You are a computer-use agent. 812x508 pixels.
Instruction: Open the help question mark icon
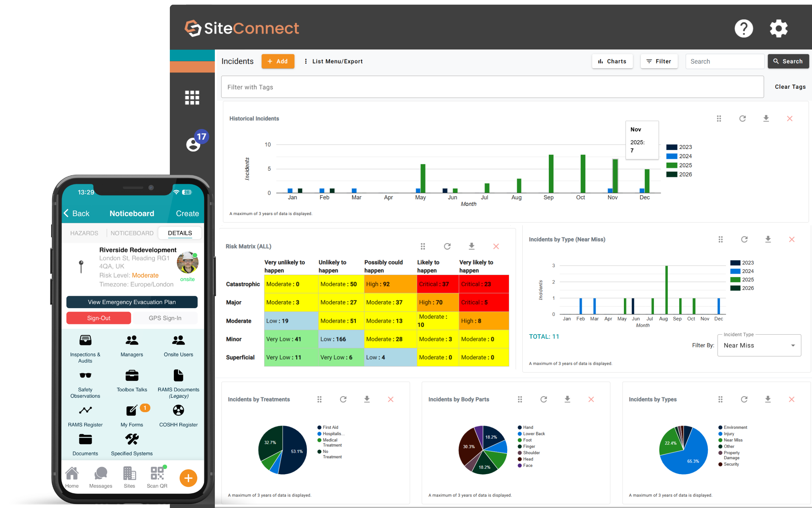(x=744, y=28)
